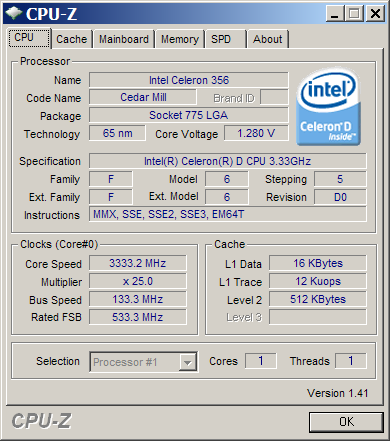Click the L1 Trace 12 Kuops value
Screen dimensions: 390x441
318,281
